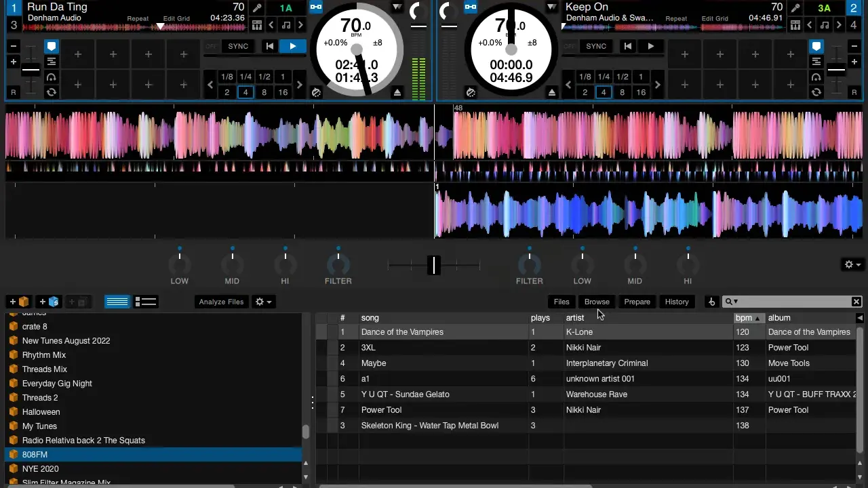
Task: Select cue points tab icon on right deck
Action: pos(816,46)
